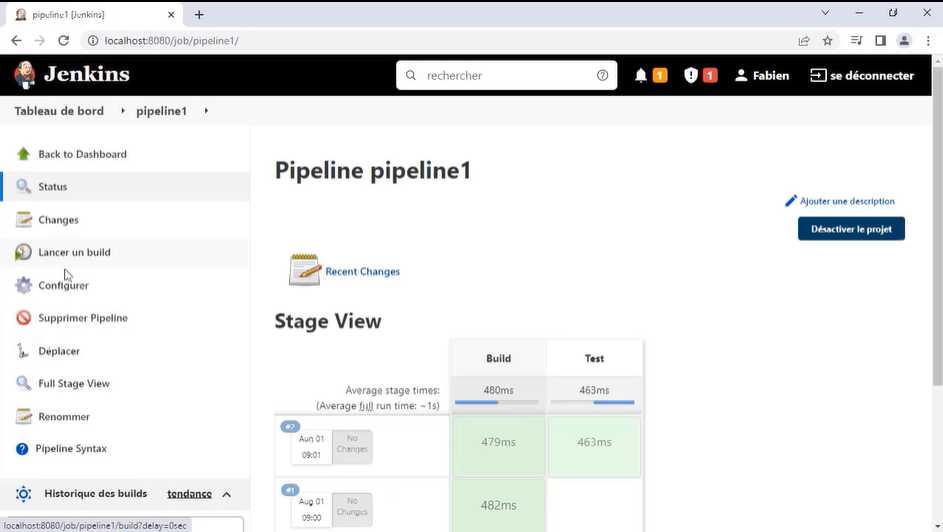Click the Pipeline Syntax help icon

point(22,448)
